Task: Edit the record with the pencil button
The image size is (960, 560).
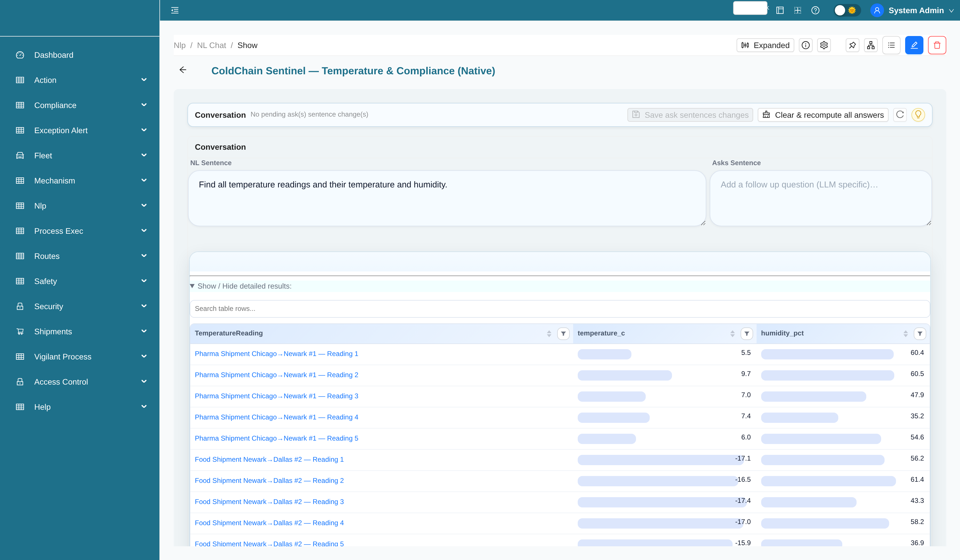Action: click(914, 45)
